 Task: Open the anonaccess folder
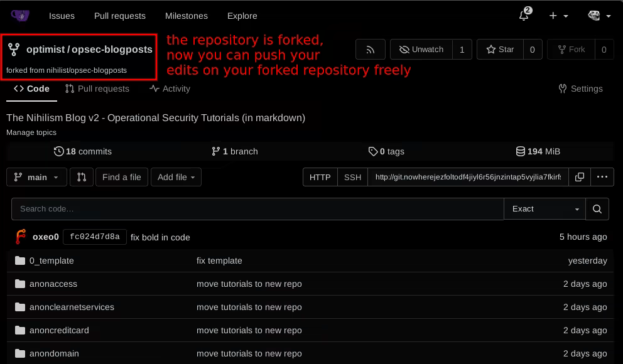click(53, 284)
